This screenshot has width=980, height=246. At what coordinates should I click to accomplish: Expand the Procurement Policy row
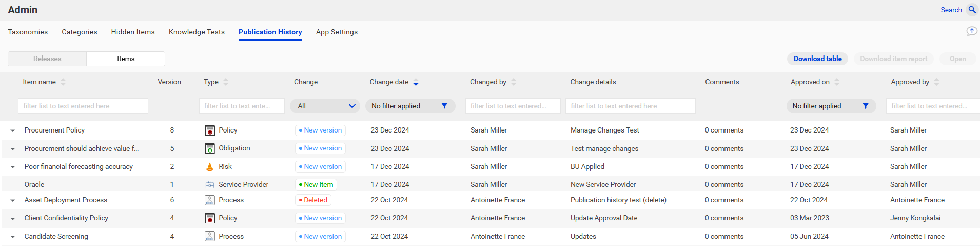point(13,131)
